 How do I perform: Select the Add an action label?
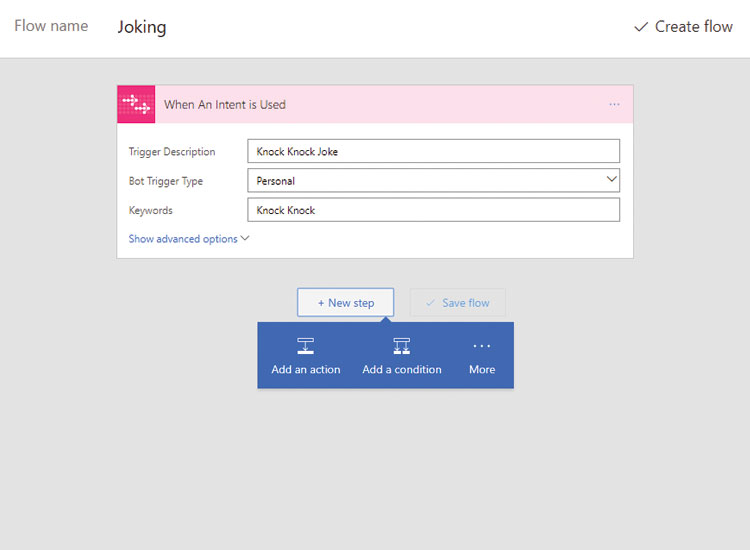[x=306, y=370]
